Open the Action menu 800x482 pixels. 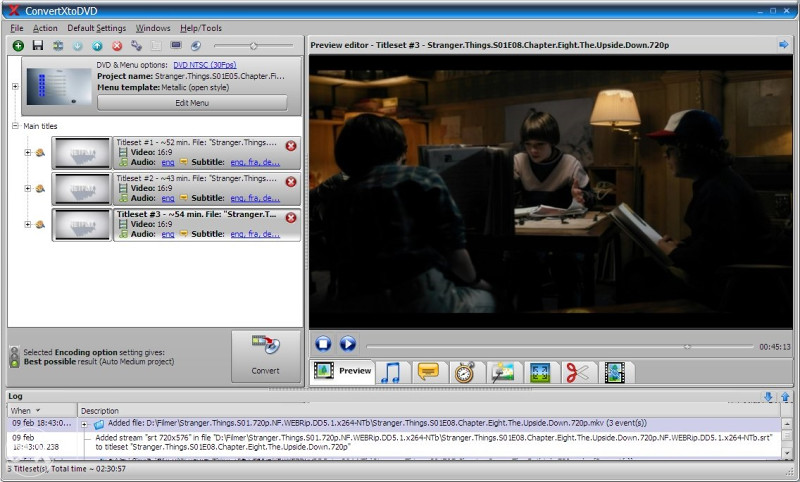(45, 28)
